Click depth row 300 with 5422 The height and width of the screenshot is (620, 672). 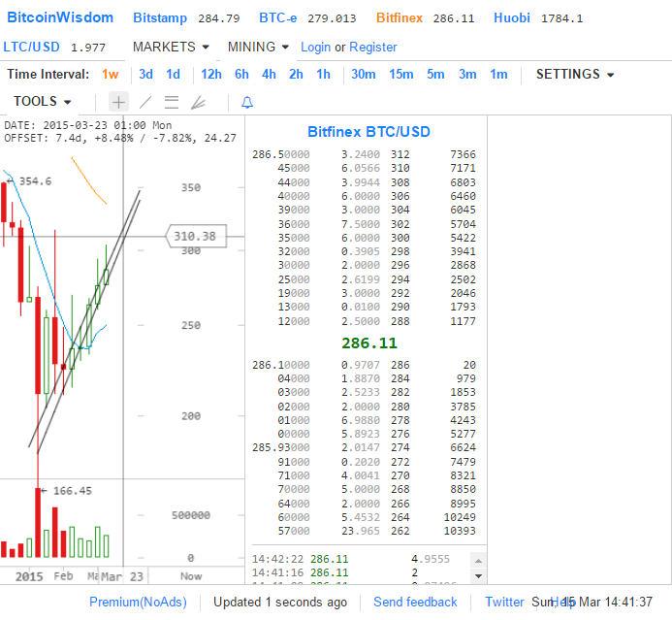pyautogui.click(x=432, y=238)
